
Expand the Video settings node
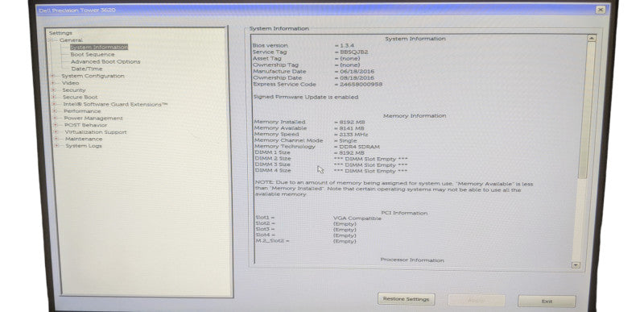pyautogui.click(x=52, y=83)
